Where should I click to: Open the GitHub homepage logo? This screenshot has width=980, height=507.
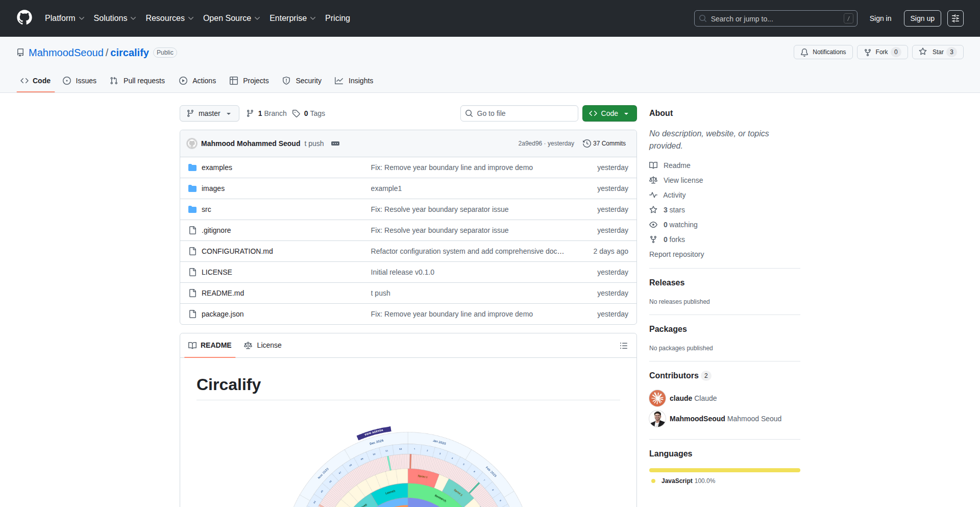[x=24, y=18]
